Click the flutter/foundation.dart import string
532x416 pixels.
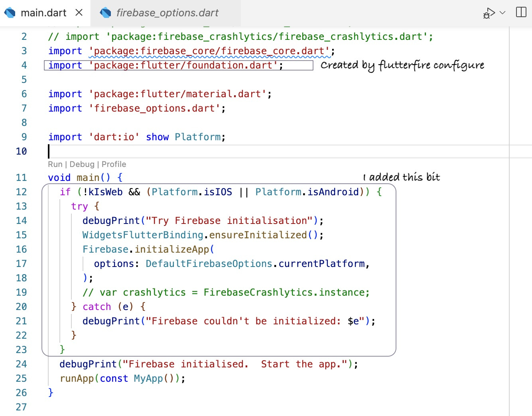[x=183, y=65]
